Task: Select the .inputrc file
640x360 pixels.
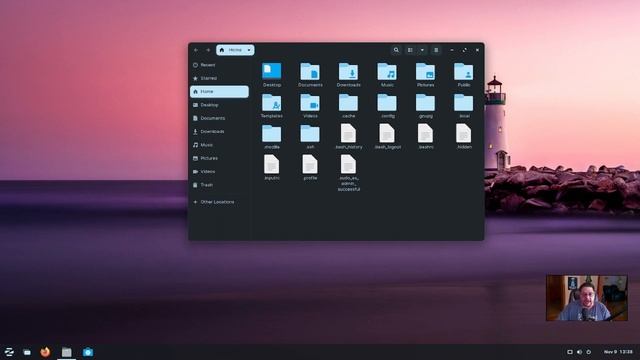Action: coord(271,164)
